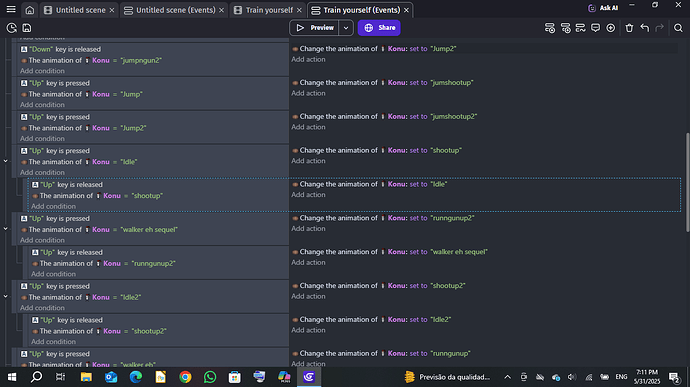The image size is (690, 387).
Task: Click Add action under "shootup" animation action
Action: click(308, 161)
